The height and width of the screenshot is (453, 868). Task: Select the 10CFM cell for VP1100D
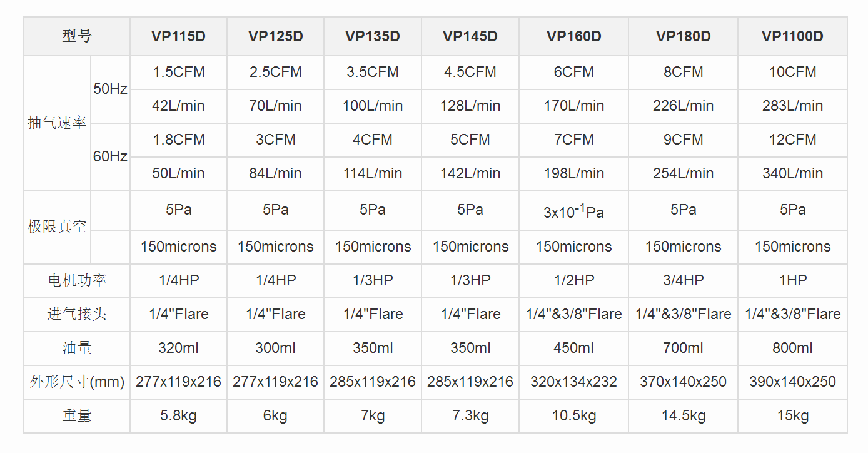coord(792,72)
